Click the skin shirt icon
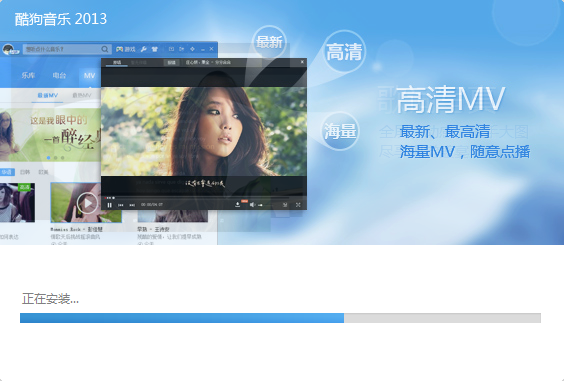This screenshot has width=564, height=381. (155, 49)
